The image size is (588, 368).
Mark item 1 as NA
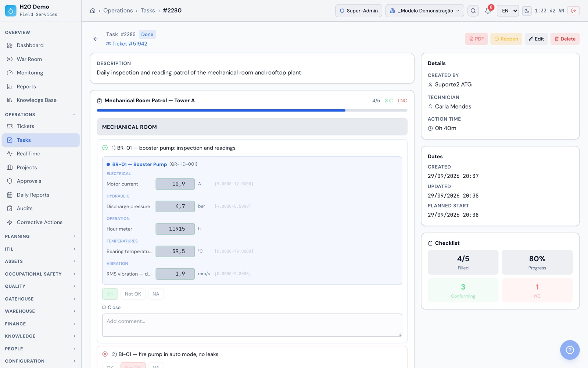click(156, 294)
